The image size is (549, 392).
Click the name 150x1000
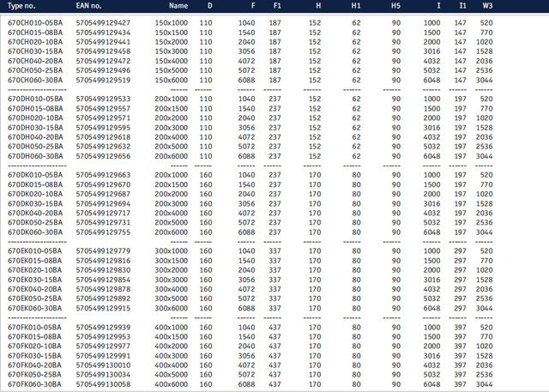172,23
